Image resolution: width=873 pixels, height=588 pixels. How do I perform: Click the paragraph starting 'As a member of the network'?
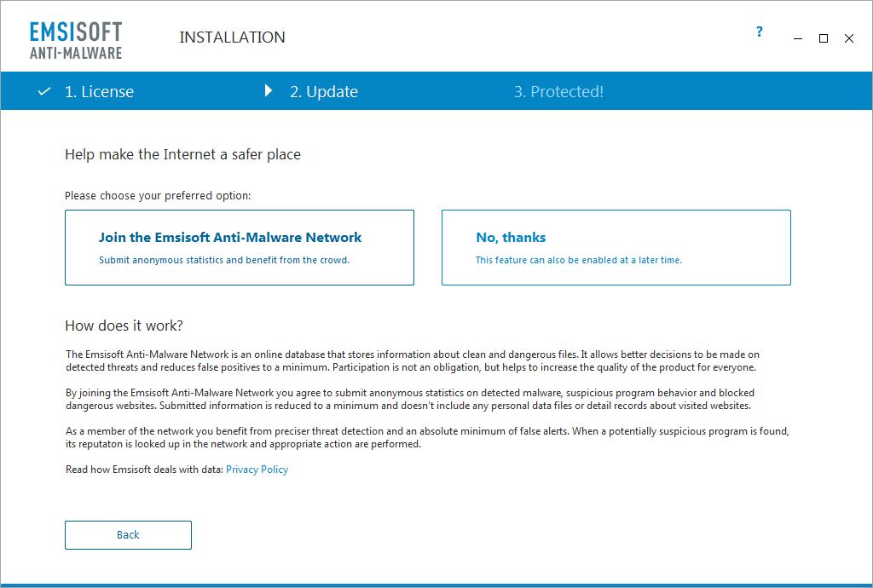tap(427, 438)
